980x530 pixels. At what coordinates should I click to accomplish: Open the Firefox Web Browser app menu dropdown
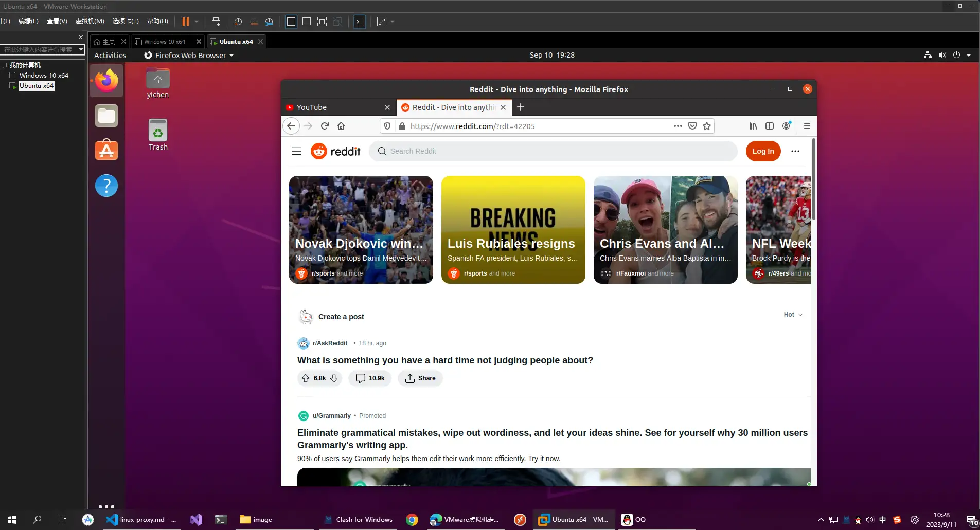[189, 56]
